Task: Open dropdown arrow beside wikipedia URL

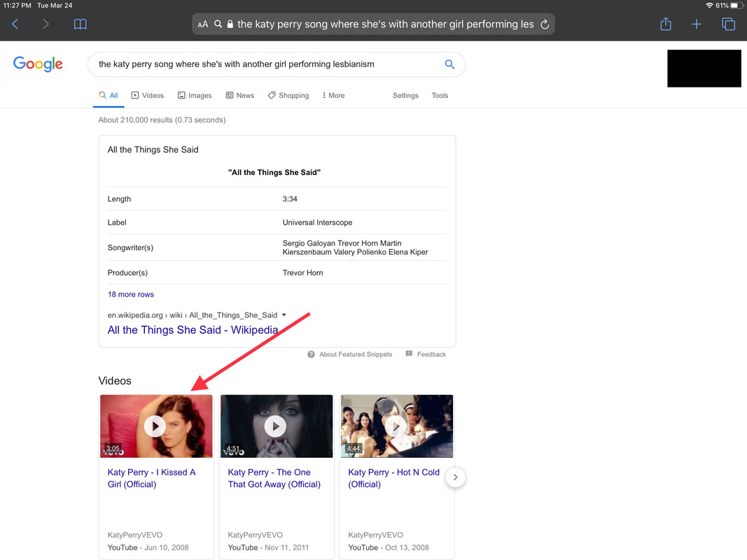Action: (284, 315)
